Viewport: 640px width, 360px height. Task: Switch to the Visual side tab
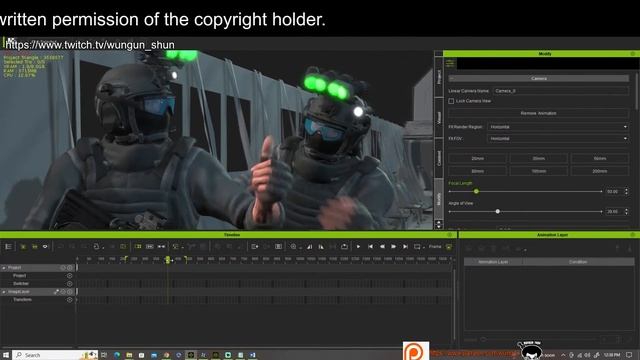click(439, 118)
